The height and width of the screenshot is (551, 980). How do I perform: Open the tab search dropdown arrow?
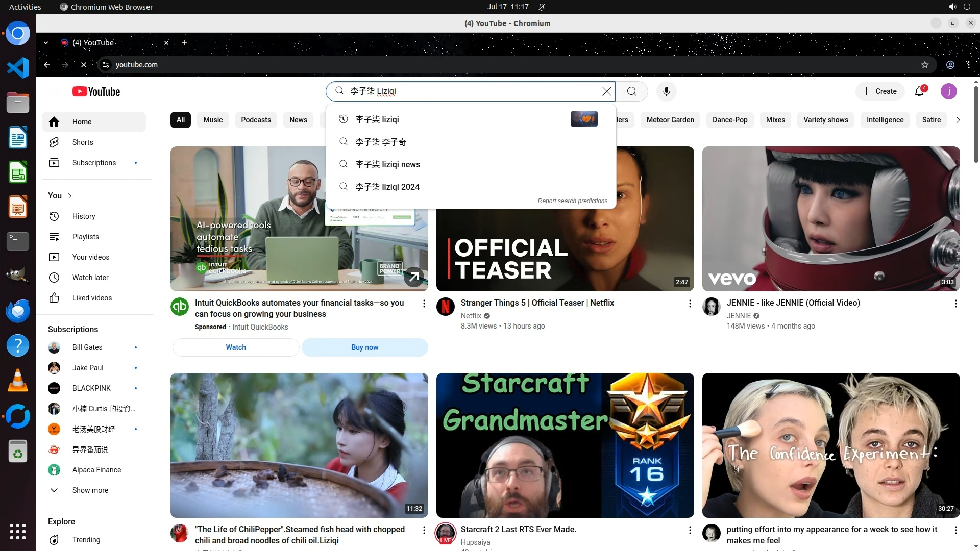pyautogui.click(x=46, y=43)
